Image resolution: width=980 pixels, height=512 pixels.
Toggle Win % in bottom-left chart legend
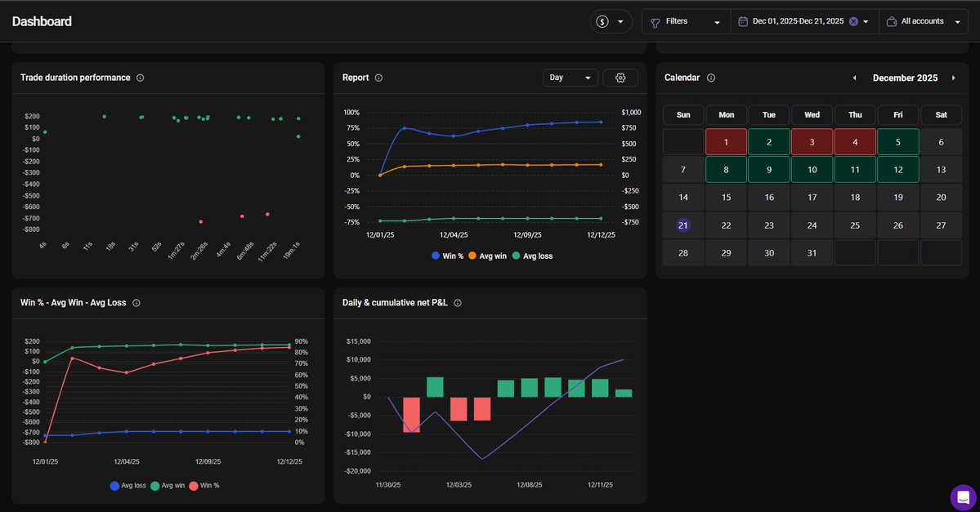204,486
